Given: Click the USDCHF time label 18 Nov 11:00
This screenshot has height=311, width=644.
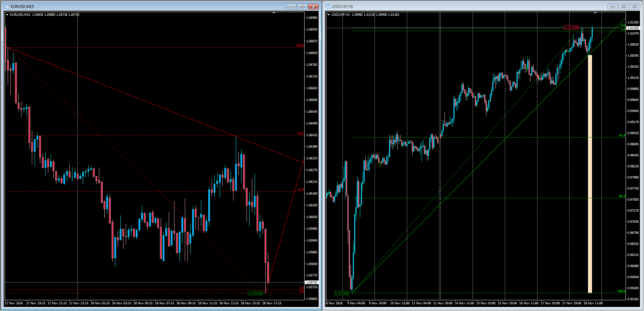Looking at the screenshot, I should (x=593, y=303).
